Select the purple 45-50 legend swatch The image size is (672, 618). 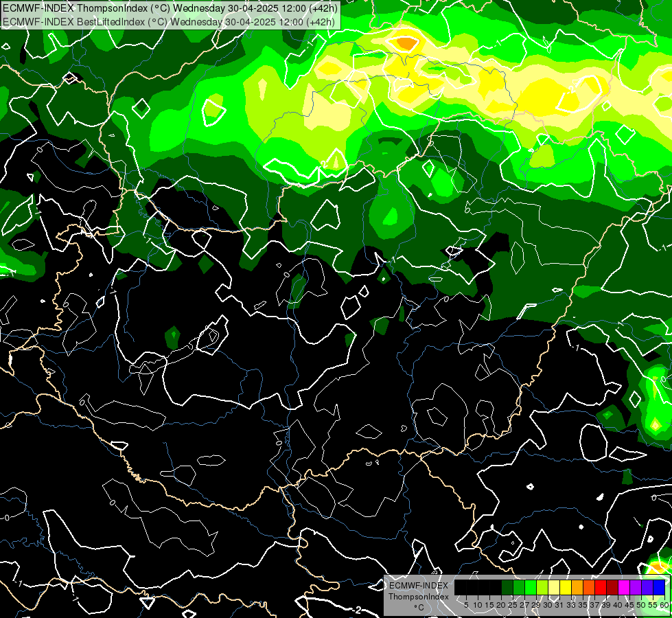[x=636, y=587]
